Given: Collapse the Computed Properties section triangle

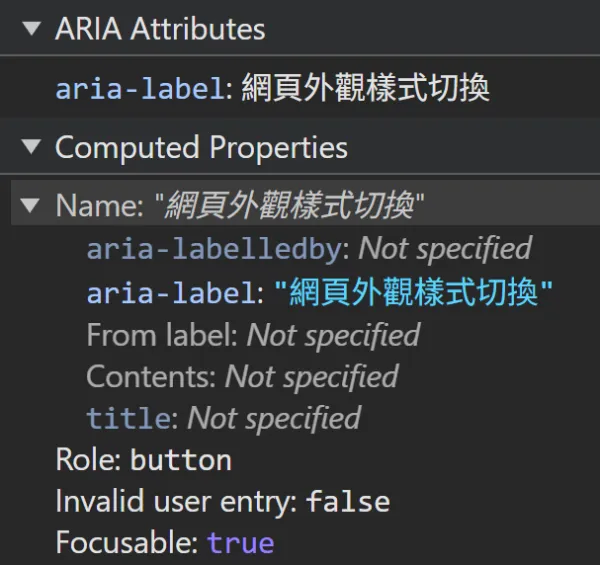Looking at the screenshot, I should point(33,148).
